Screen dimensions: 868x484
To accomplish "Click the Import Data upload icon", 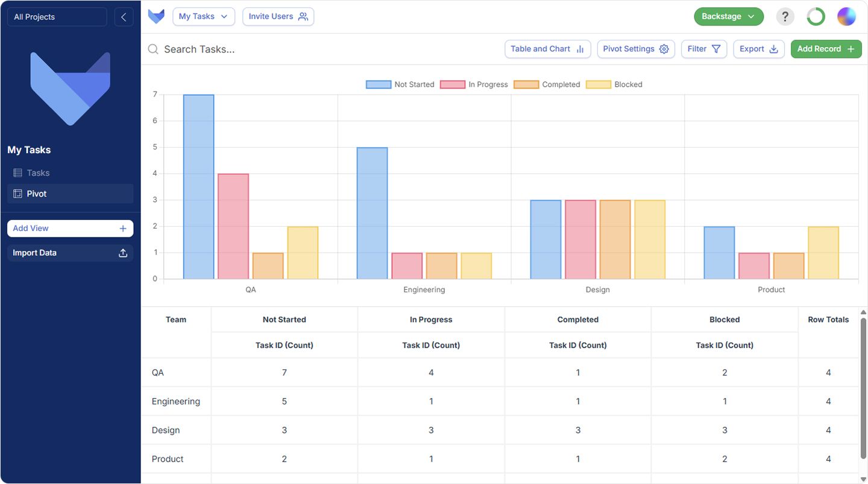I will click(123, 253).
